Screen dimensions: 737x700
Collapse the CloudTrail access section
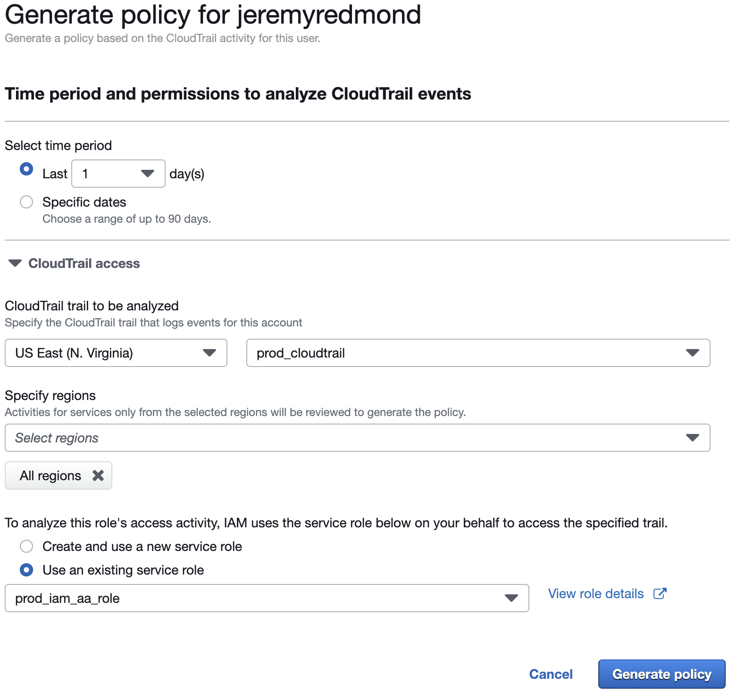click(x=15, y=263)
